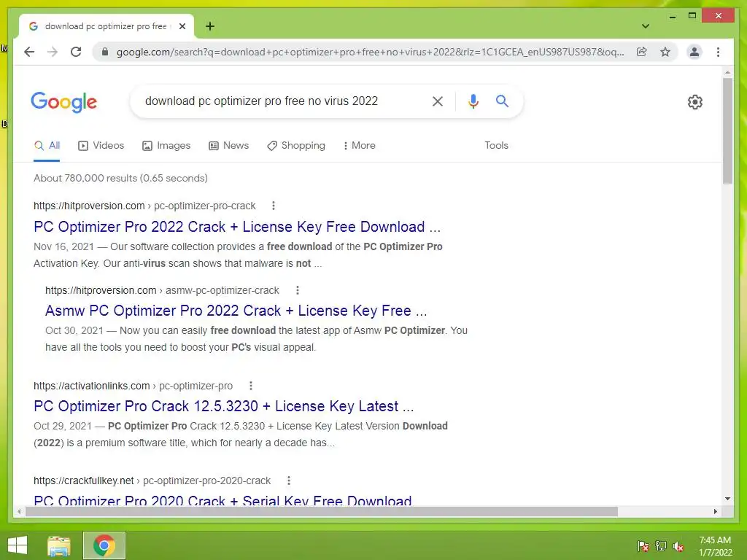Open File Explorer from taskbar
The height and width of the screenshot is (560, 747).
59,545
